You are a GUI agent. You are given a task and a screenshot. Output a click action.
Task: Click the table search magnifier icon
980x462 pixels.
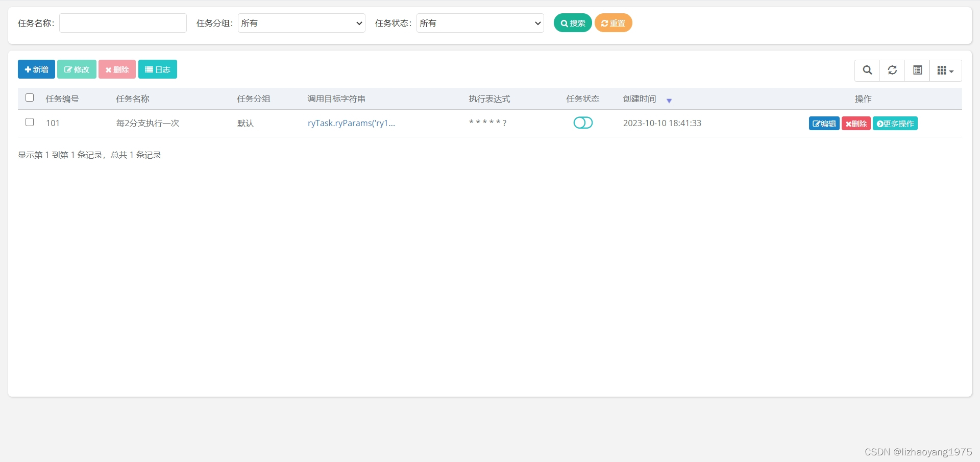point(867,70)
